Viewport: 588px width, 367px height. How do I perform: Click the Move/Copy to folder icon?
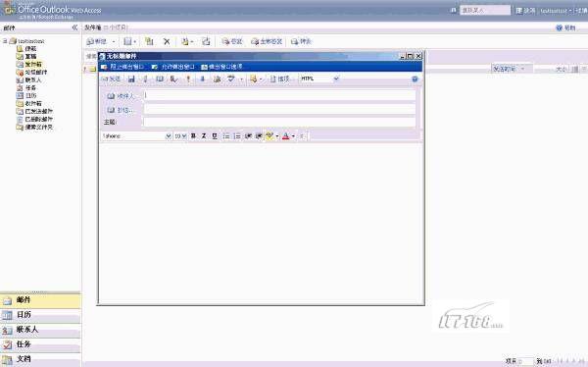tap(149, 41)
